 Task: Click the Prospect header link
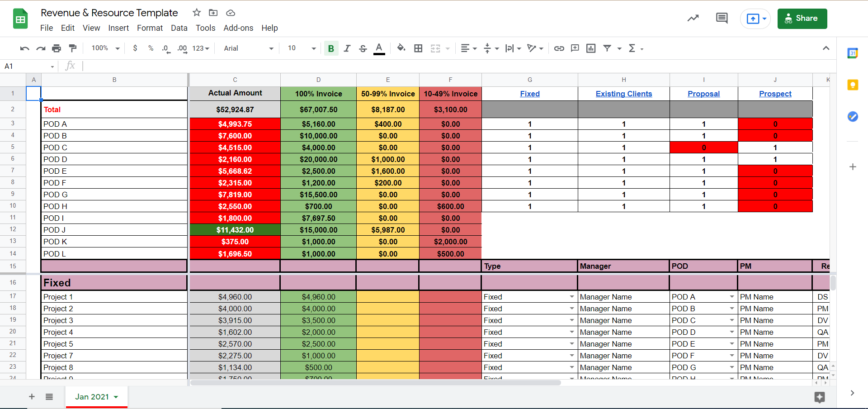click(x=775, y=94)
